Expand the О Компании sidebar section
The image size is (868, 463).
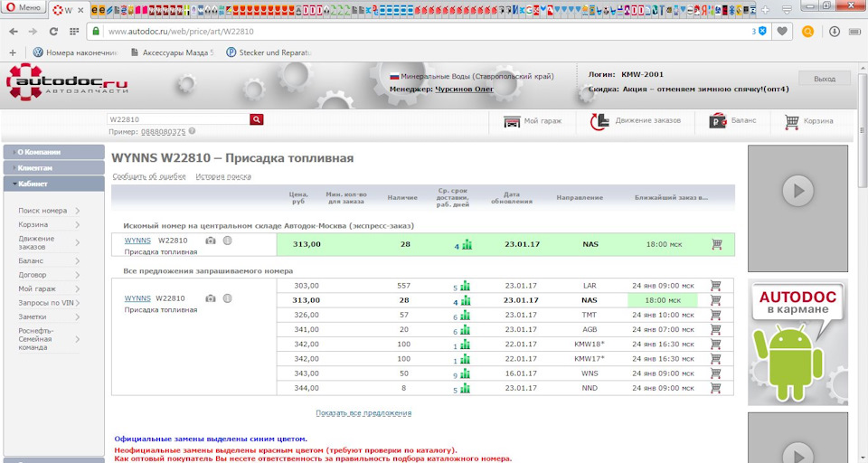click(53, 152)
